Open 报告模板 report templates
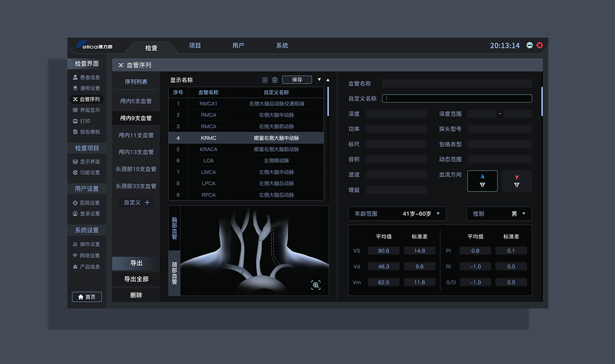615x364 pixels. pos(86,132)
